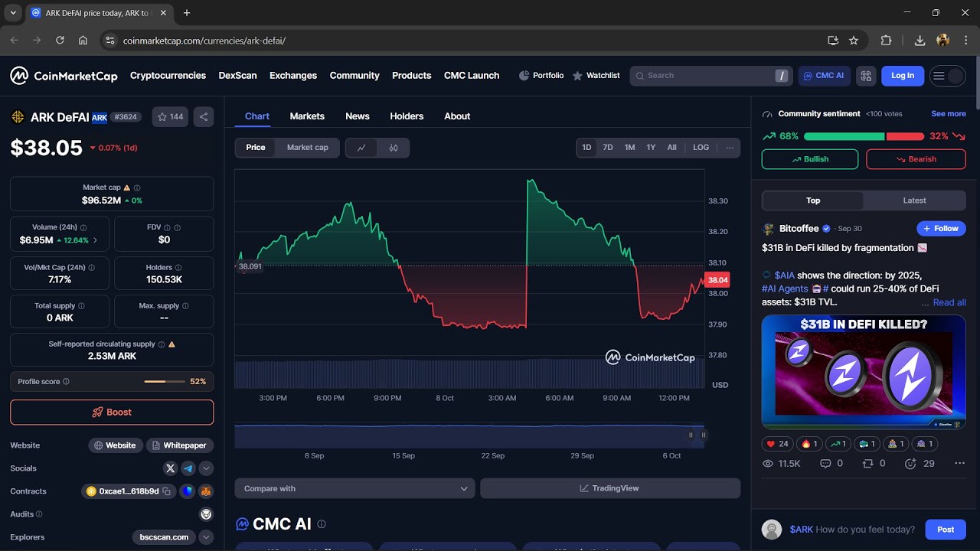Click the chart range slider right handle
Screen dimensions: 980x551
click(704, 435)
